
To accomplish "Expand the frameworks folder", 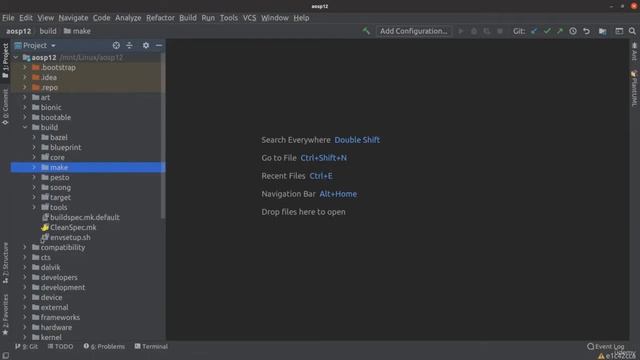I will coord(25,317).
